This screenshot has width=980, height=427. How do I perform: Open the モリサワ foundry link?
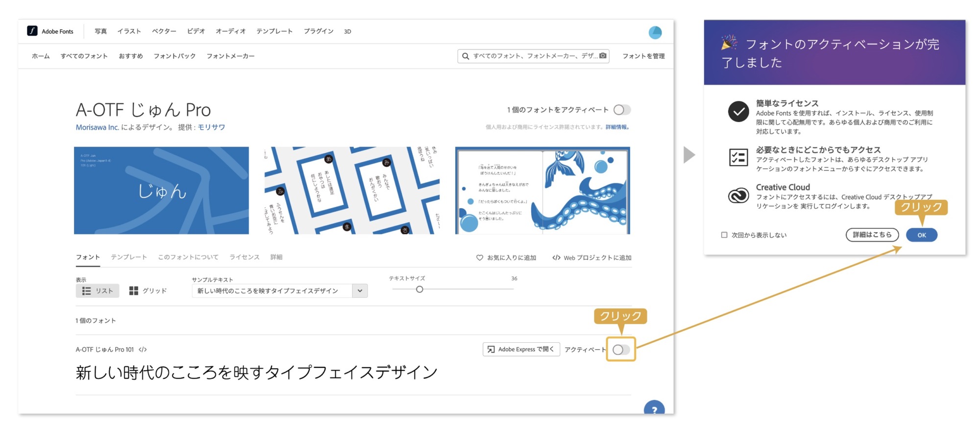[211, 127]
